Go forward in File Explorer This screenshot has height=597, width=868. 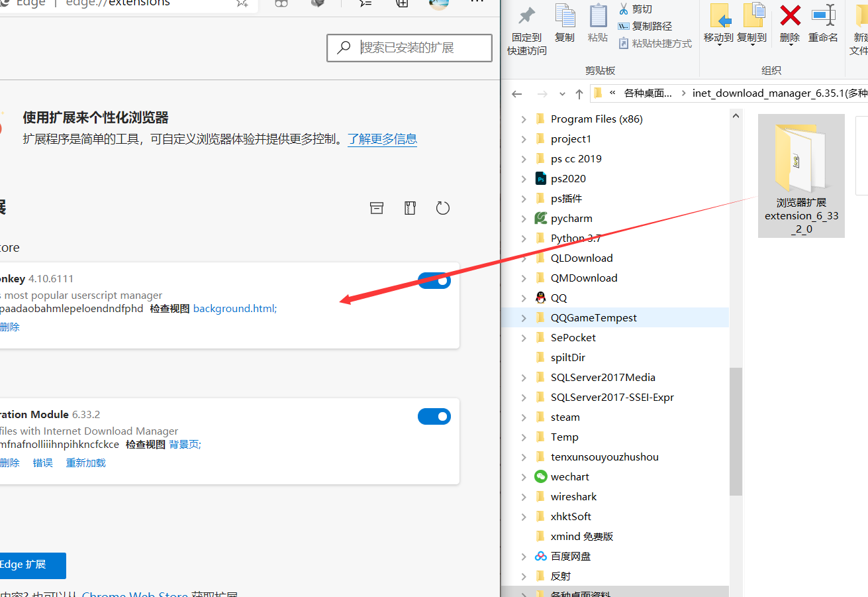click(542, 93)
